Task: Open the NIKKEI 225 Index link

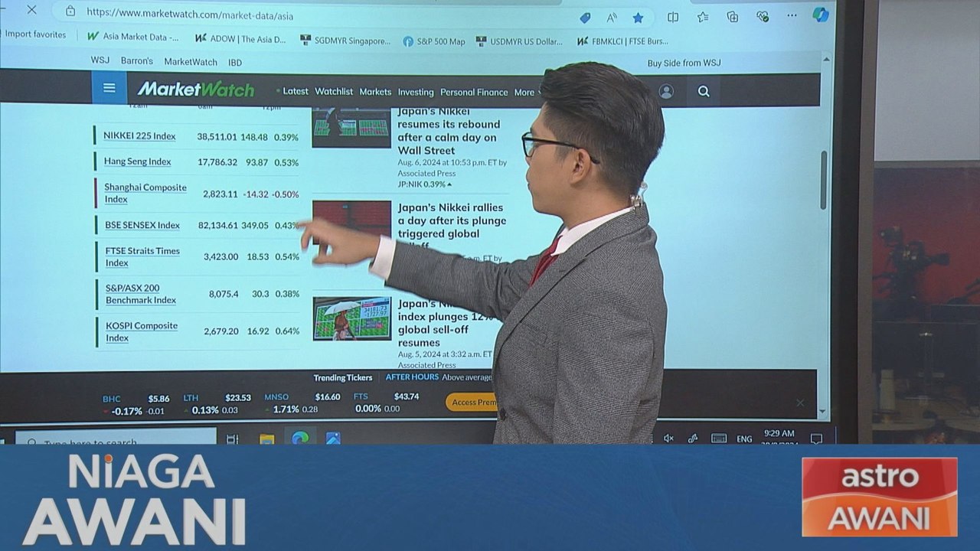Action: [139, 135]
